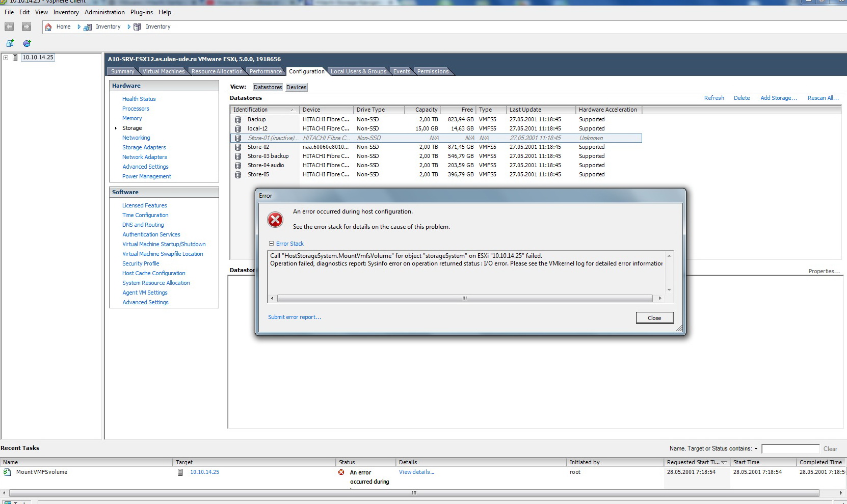Image resolution: width=847 pixels, height=504 pixels.
Task: Click the Store-04 audio datastore icon
Action: [x=237, y=165]
